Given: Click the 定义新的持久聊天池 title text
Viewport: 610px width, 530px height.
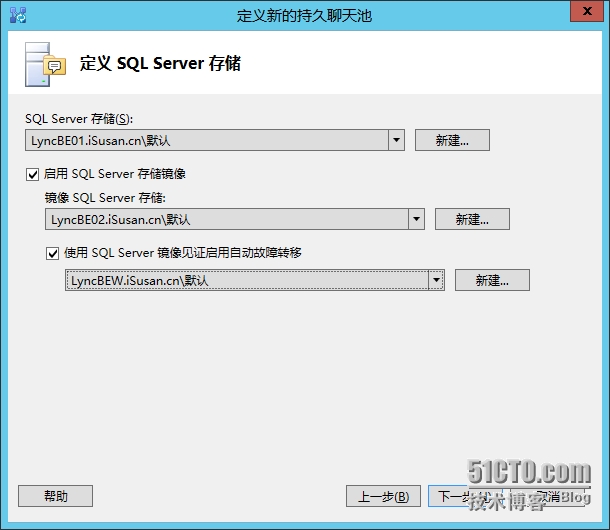Looking at the screenshot, I should 305,16.
